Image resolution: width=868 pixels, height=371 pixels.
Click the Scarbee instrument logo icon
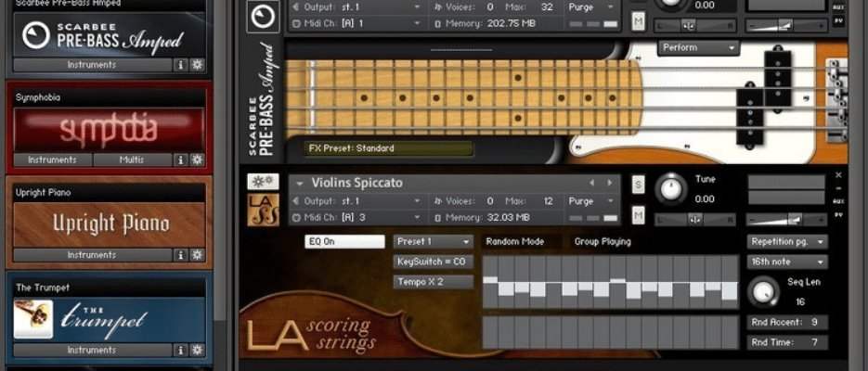point(263,16)
